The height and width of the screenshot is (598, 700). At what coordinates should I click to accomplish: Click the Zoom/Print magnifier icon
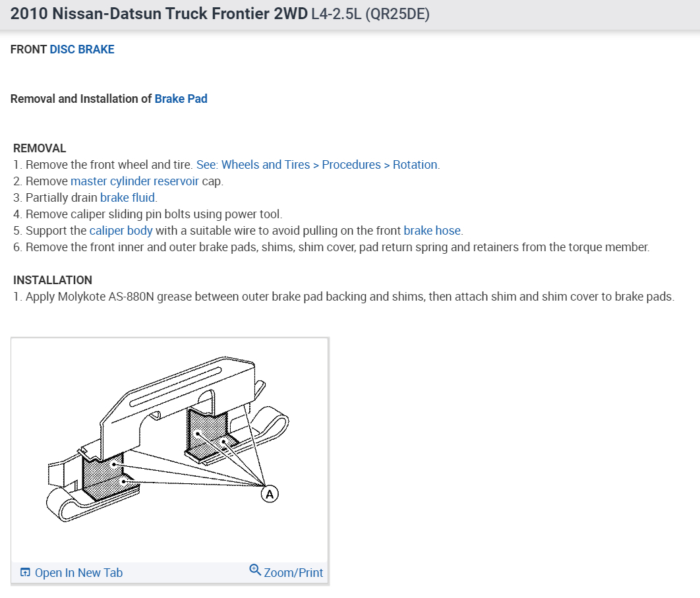tap(255, 570)
